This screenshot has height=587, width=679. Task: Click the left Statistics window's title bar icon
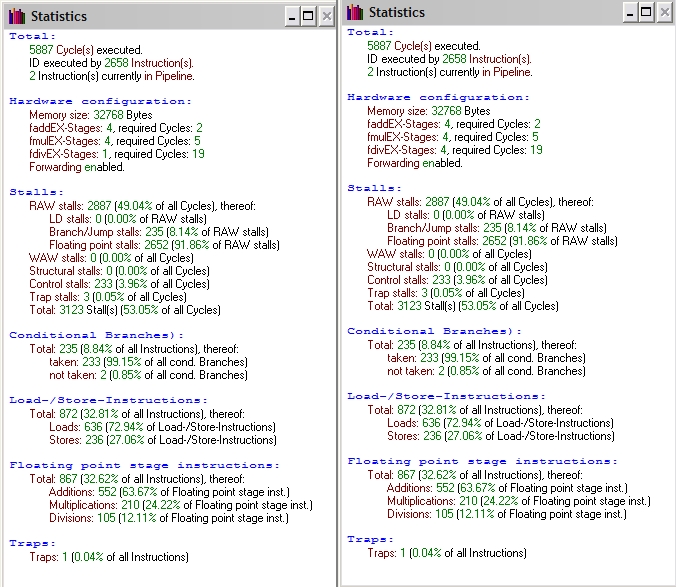pos(16,16)
